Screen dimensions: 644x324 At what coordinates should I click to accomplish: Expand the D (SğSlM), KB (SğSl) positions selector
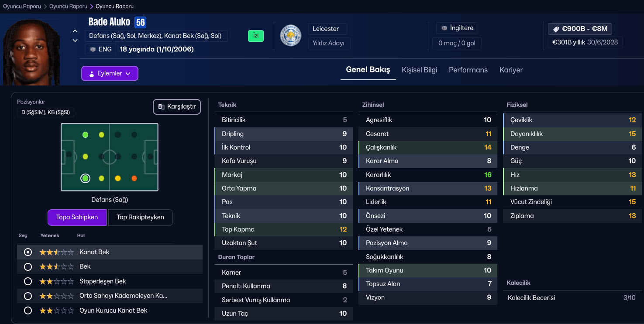click(46, 113)
